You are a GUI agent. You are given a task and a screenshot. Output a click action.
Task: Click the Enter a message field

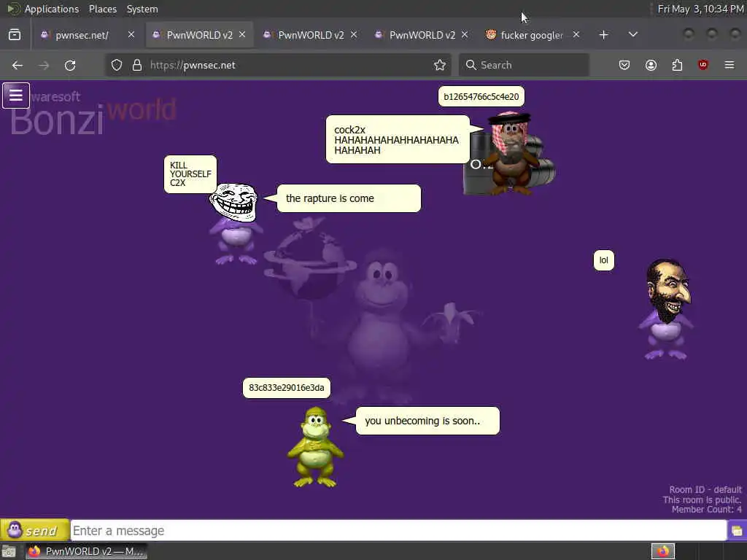[x=398, y=531]
